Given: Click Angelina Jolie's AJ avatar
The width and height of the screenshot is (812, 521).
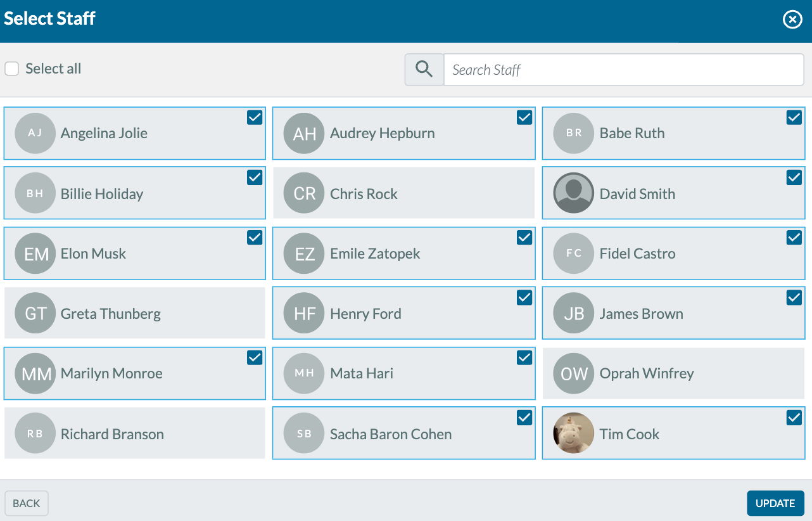Looking at the screenshot, I should (35, 133).
